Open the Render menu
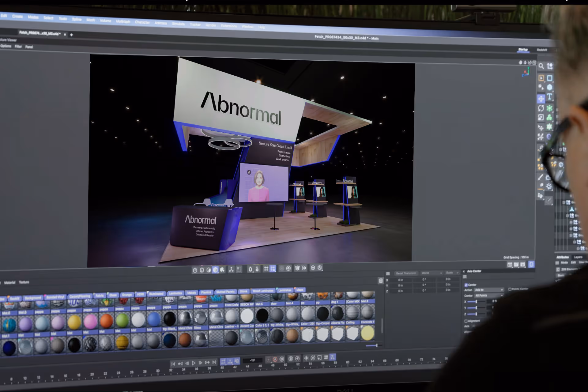Viewport: 588px width, 392px height. click(x=211, y=25)
